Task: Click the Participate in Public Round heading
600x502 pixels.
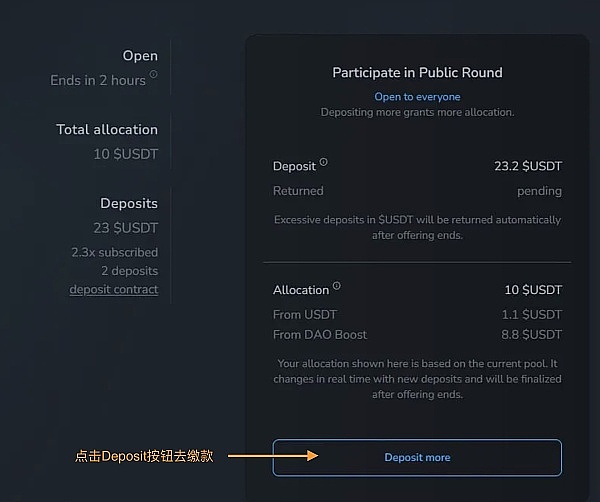Action: pyautogui.click(x=417, y=72)
